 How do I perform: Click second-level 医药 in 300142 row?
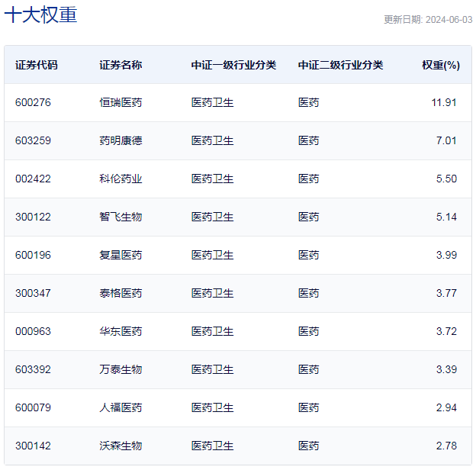point(308,446)
